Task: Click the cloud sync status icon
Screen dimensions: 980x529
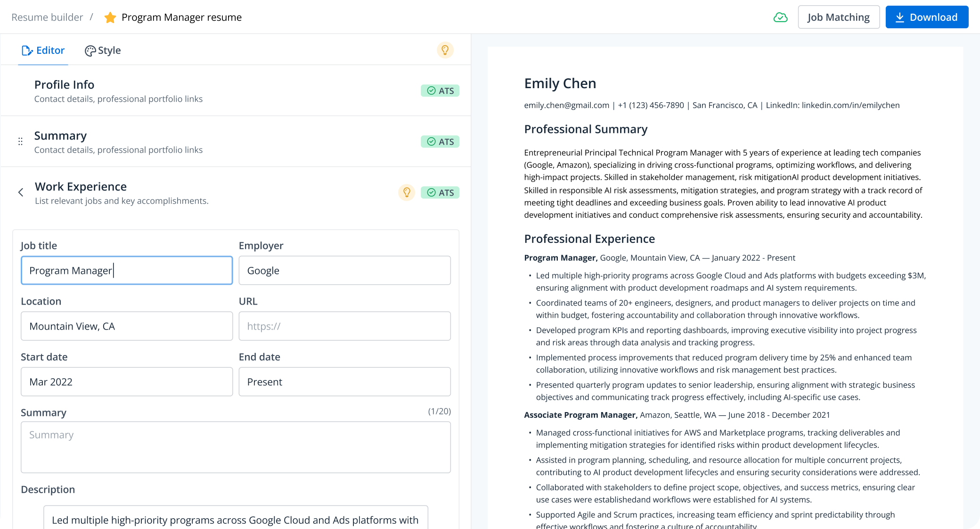Action: pos(781,17)
